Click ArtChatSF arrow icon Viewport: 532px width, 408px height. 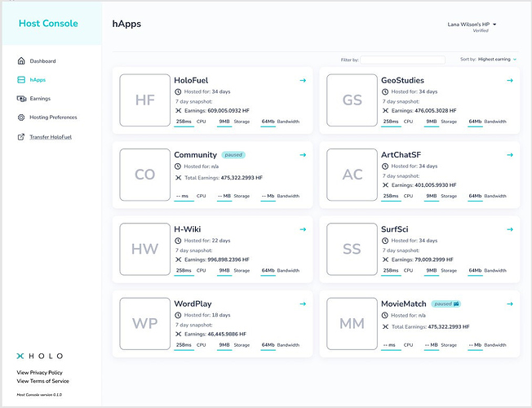point(510,155)
